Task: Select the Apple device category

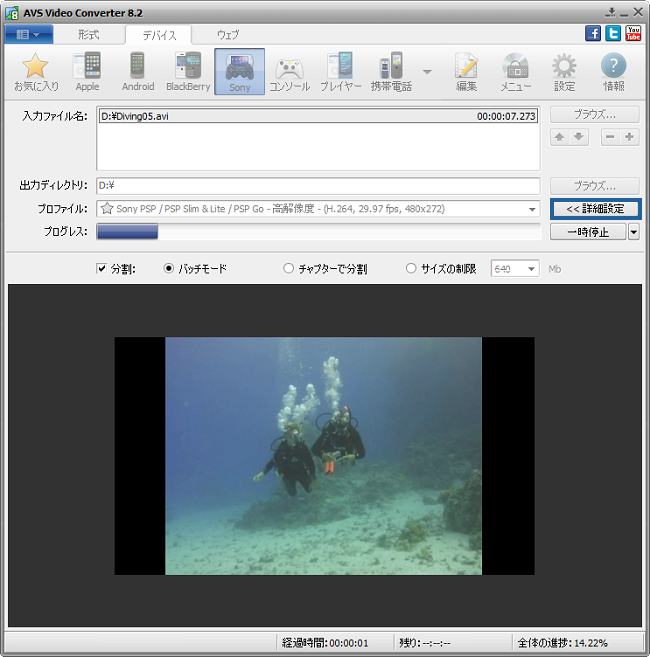Action: [x=87, y=72]
